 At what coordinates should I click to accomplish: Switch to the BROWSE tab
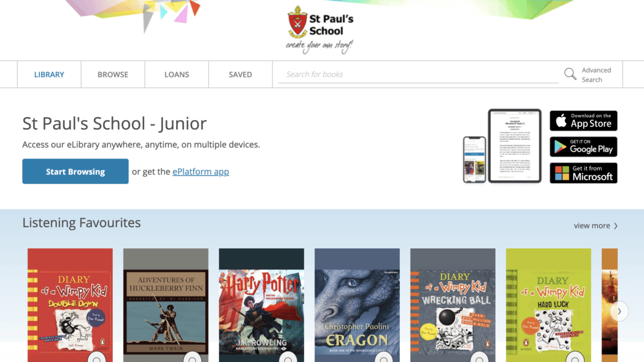pyautogui.click(x=113, y=75)
